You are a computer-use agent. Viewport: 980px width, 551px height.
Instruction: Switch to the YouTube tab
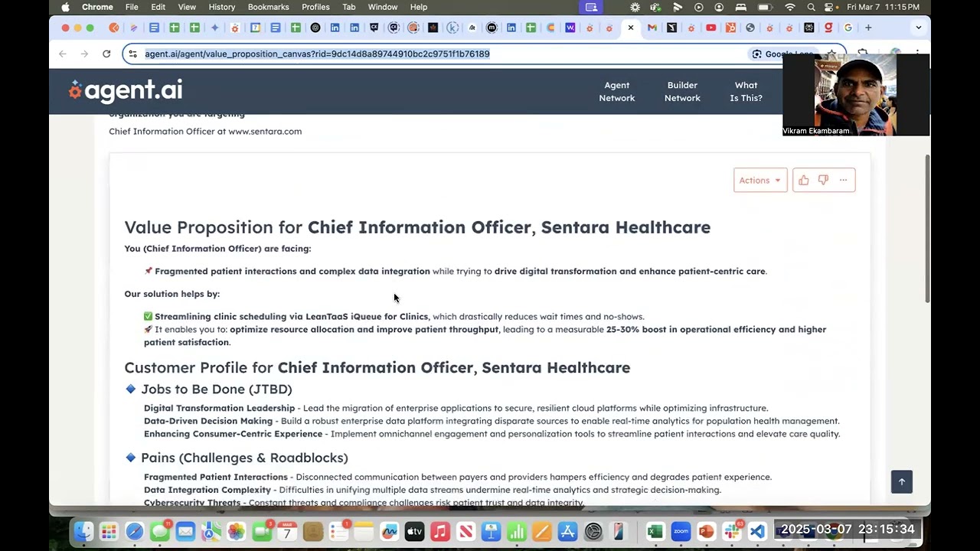(x=711, y=28)
